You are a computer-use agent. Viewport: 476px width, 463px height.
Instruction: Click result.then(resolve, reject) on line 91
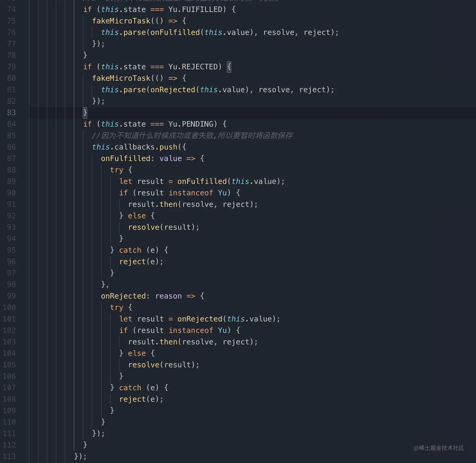pyautogui.click(x=191, y=204)
